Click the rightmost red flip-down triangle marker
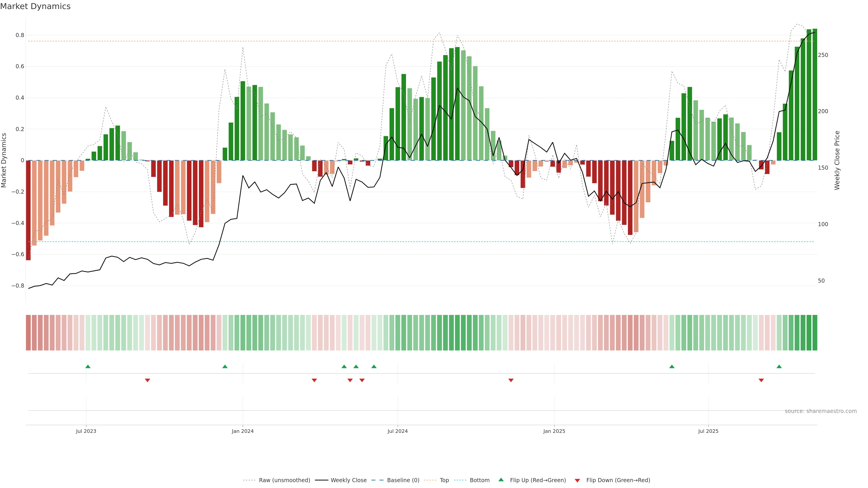 point(761,380)
